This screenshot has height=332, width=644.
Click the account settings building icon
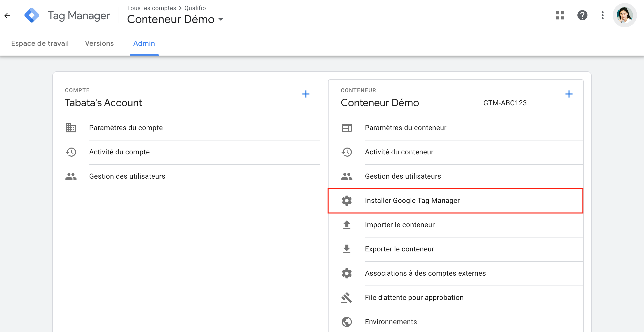tap(71, 128)
